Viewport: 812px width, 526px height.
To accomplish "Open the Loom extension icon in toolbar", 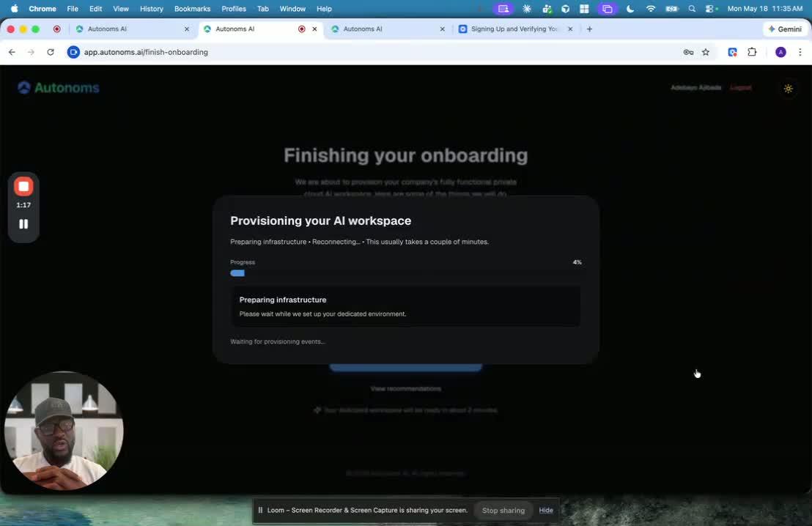I will pos(732,52).
